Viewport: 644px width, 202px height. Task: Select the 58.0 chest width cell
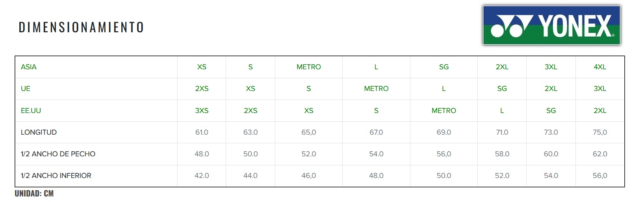502,154
